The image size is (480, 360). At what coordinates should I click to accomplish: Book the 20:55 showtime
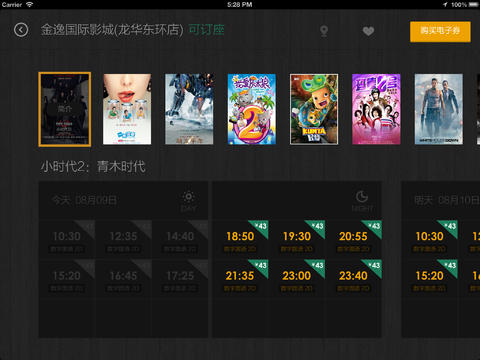[354, 239]
